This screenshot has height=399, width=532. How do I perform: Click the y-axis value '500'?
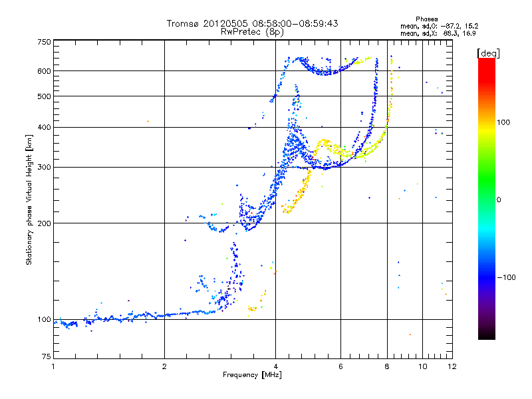coord(45,96)
